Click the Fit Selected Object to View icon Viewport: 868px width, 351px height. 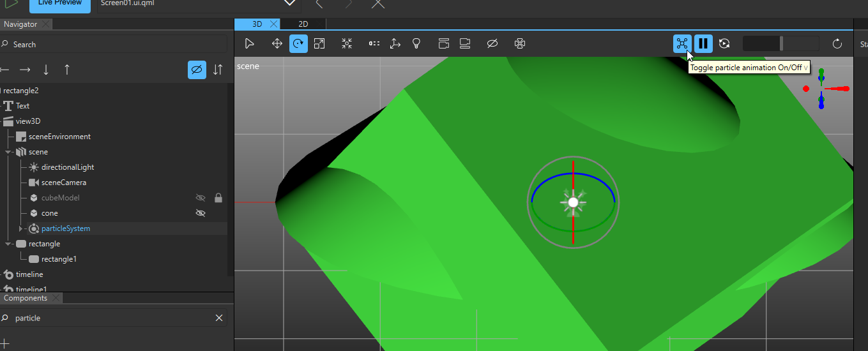click(347, 43)
